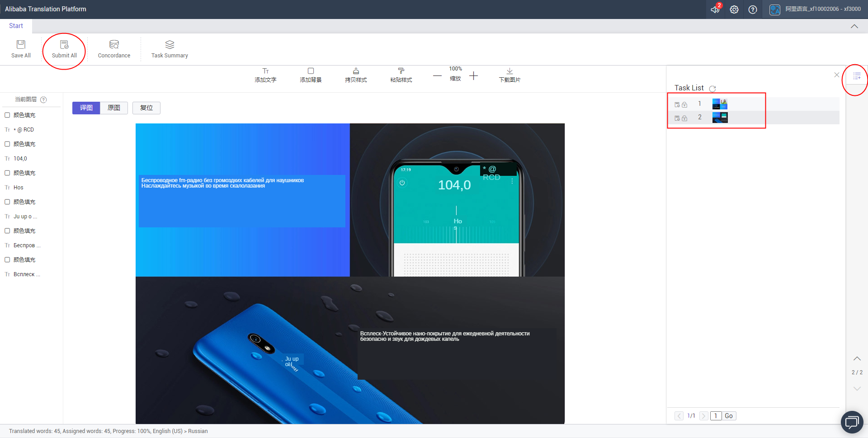
Task: Zoom out with the minus icon
Action: [437, 76]
